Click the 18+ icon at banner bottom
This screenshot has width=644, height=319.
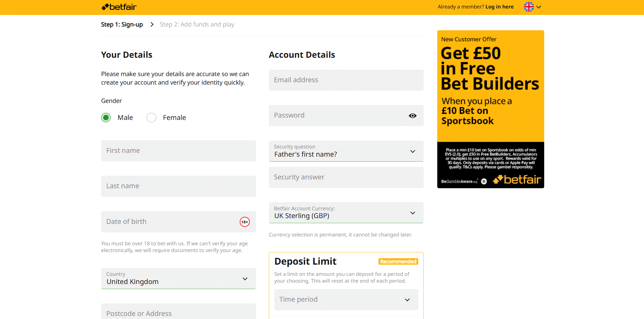pos(484,181)
